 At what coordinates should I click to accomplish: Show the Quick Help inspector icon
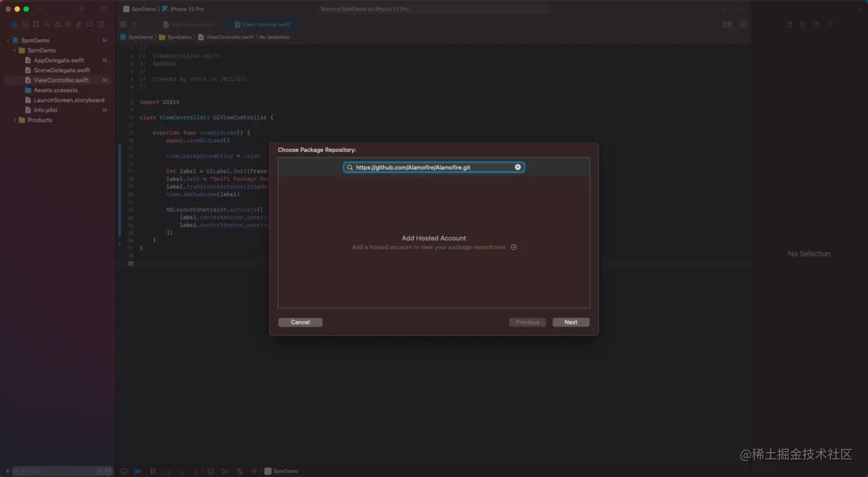816,24
